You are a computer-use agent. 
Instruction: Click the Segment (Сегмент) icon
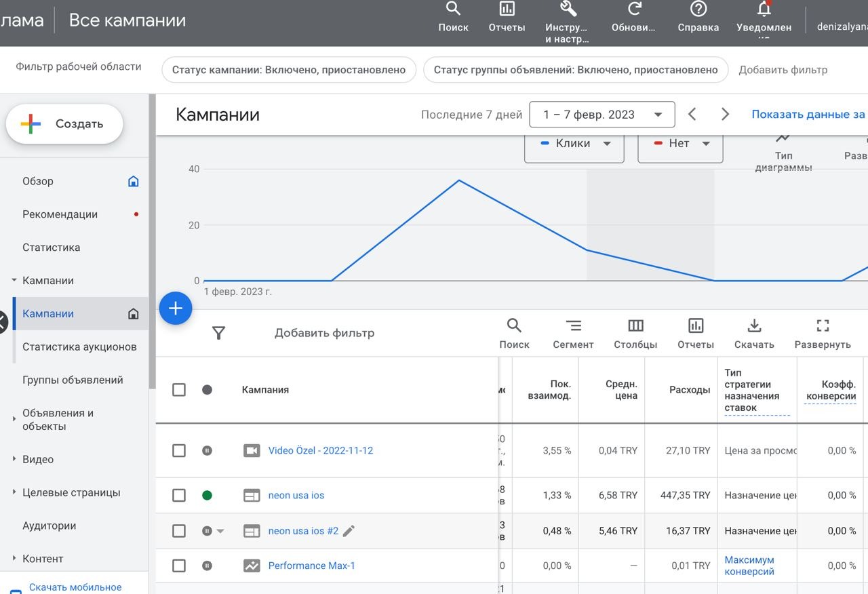(573, 326)
